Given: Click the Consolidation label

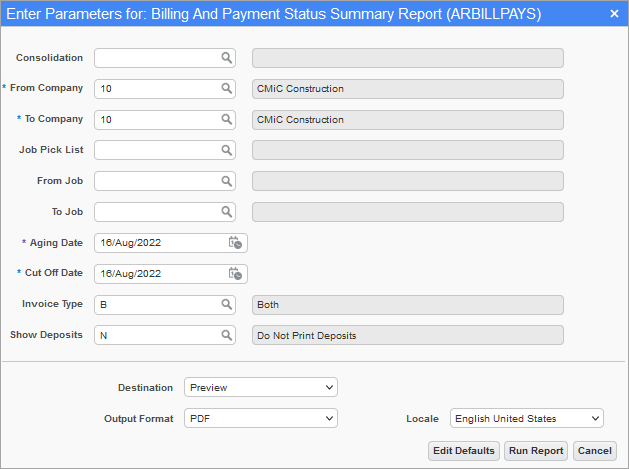Looking at the screenshot, I should pyautogui.click(x=49, y=58).
